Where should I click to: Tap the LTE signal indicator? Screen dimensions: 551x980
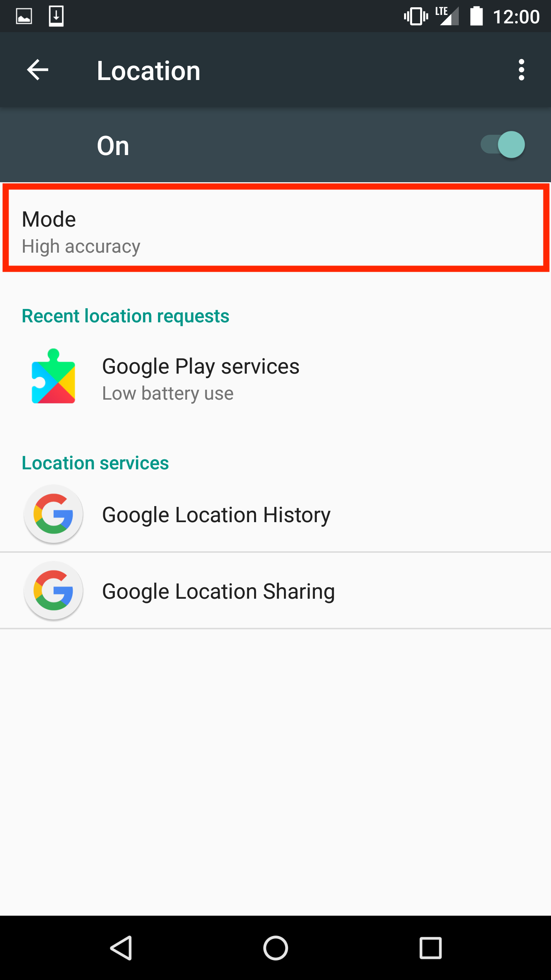[447, 16]
